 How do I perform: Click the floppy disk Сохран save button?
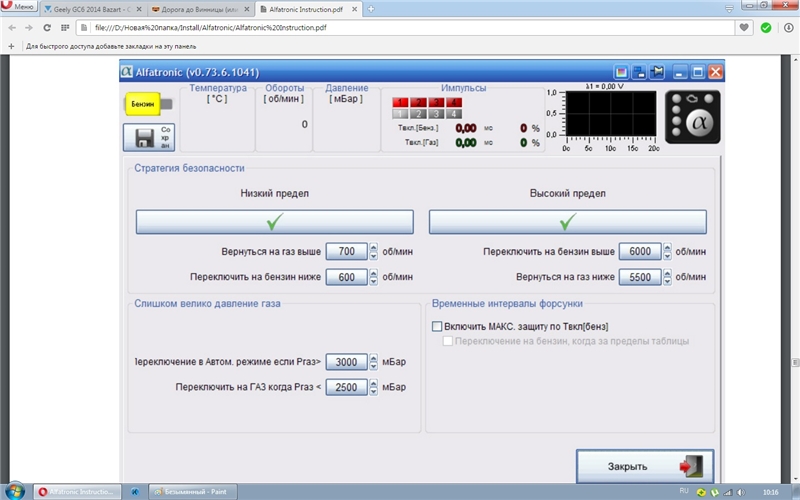coord(149,138)
